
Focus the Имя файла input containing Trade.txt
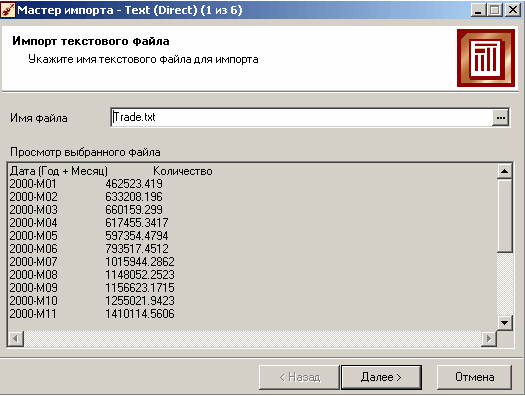301,117
